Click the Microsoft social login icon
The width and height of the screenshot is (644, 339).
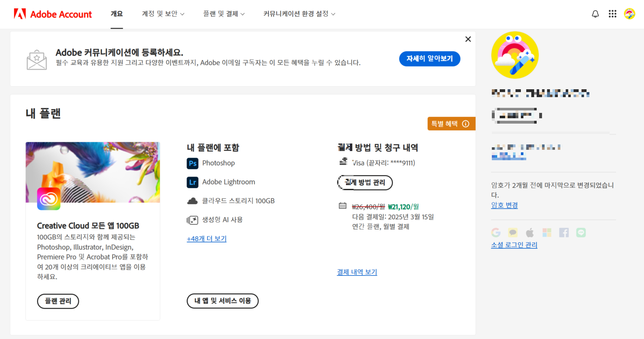click(547, 233)
